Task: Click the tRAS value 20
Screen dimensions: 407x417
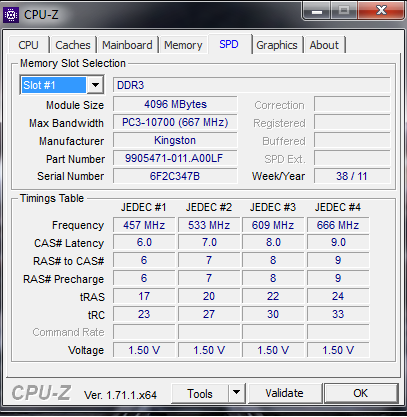Action: click(209, 296)
